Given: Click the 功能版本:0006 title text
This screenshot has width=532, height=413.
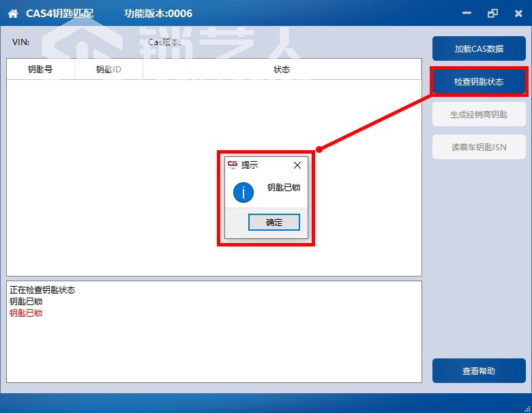Looking at the screenshot, I should pyautogui.click(x=158, y=14).
